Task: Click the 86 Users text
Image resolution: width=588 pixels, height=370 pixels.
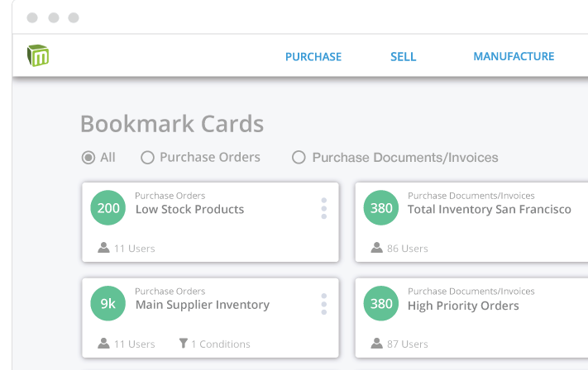Action: coord(407,249)
